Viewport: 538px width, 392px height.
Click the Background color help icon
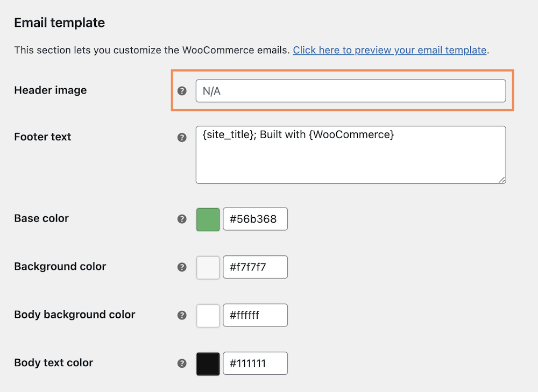[182, 267]
